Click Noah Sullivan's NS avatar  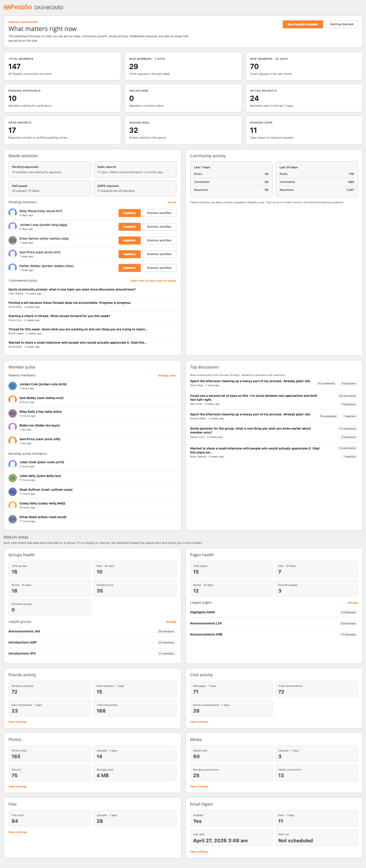pyautogui.click(x=13, y=492)
